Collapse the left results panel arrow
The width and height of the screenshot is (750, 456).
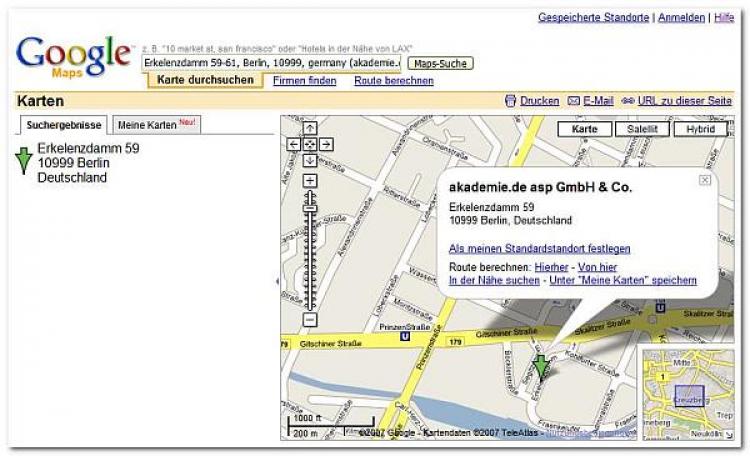276,282
